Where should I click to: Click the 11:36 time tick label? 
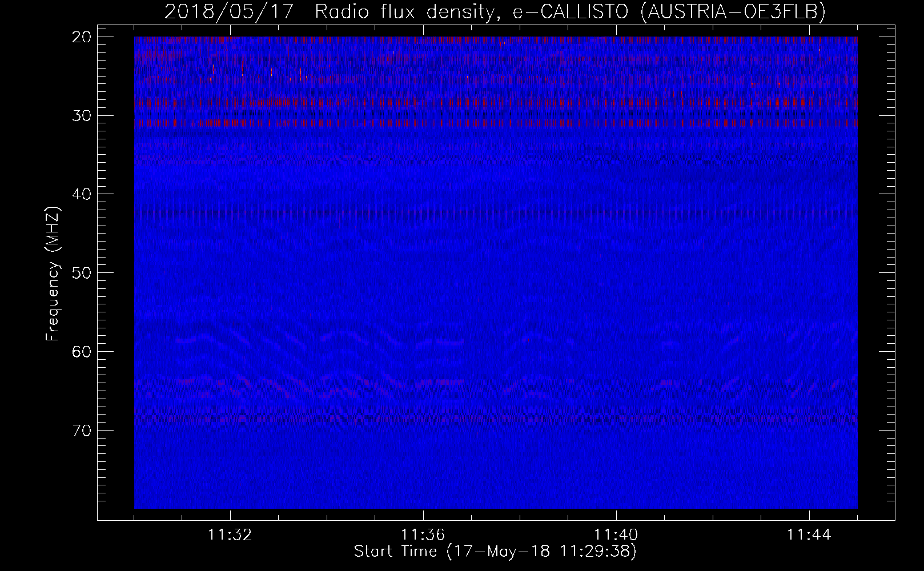[x=423, y=535]
